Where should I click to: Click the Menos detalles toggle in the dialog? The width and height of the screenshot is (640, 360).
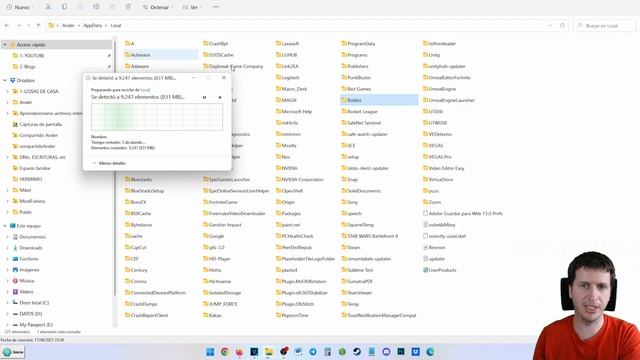click(x=109, y=163)
